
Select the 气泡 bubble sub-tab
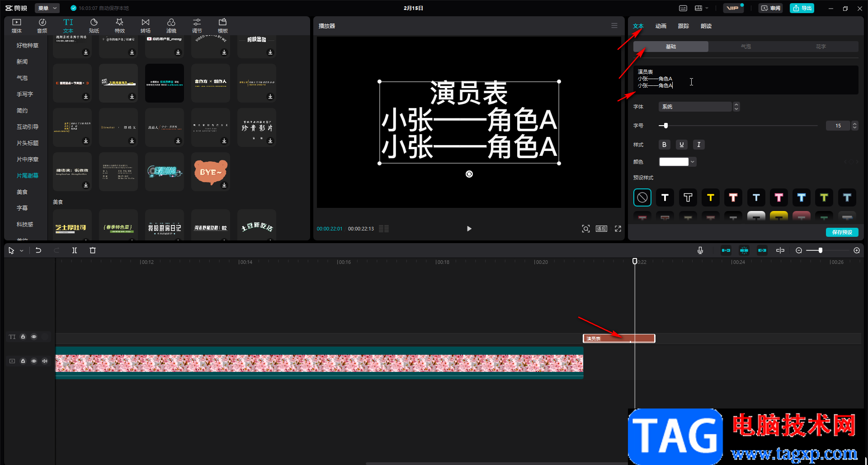(x=746, y=47)
